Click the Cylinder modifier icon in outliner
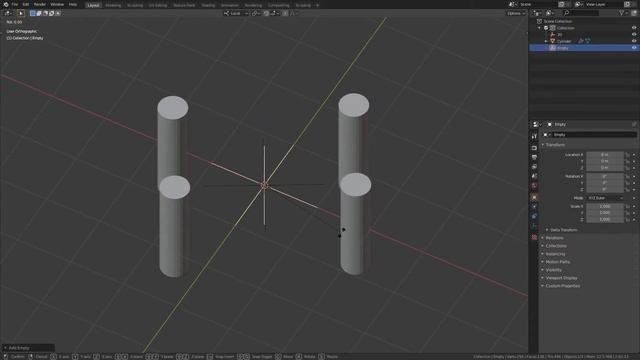This screenshot has height=360, width=640. (x=581, y=41)
